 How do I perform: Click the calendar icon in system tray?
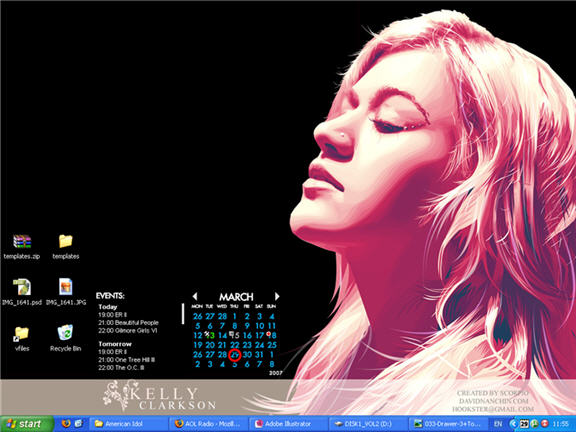(524, 424)
